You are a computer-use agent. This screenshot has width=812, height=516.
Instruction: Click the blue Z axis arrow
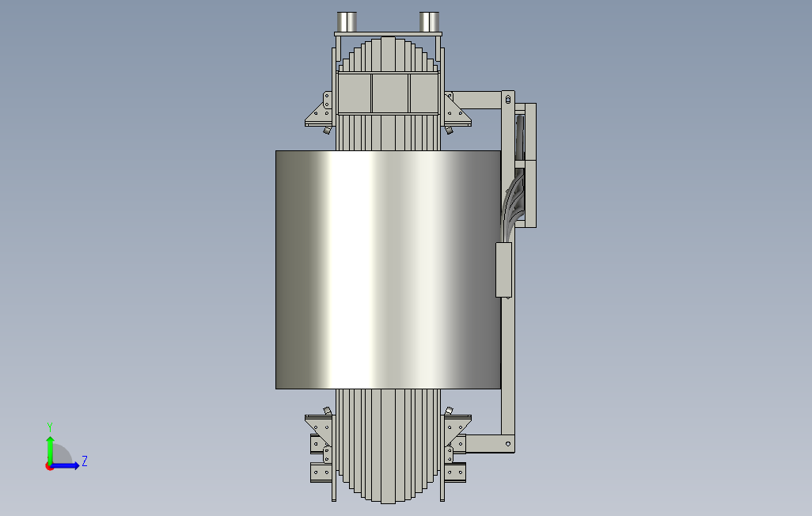coord(65,466)
